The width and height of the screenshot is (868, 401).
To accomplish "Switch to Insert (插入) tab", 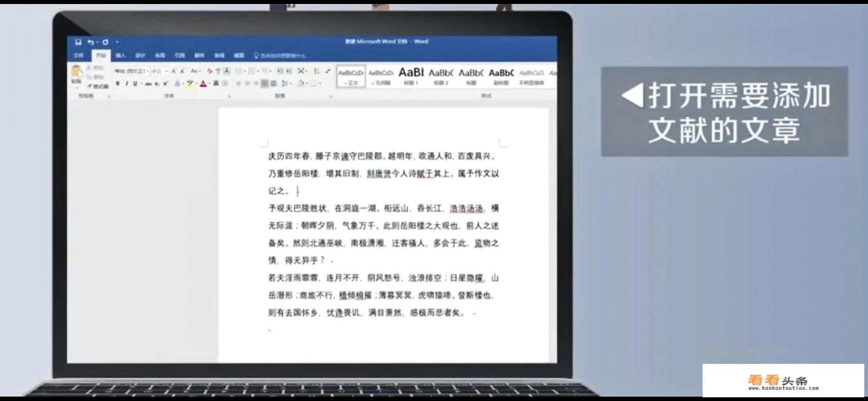I will point(120,56).
